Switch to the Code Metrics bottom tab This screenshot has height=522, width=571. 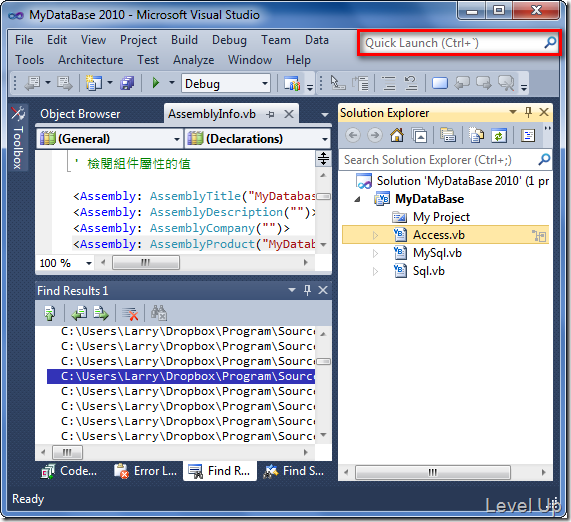70,471
